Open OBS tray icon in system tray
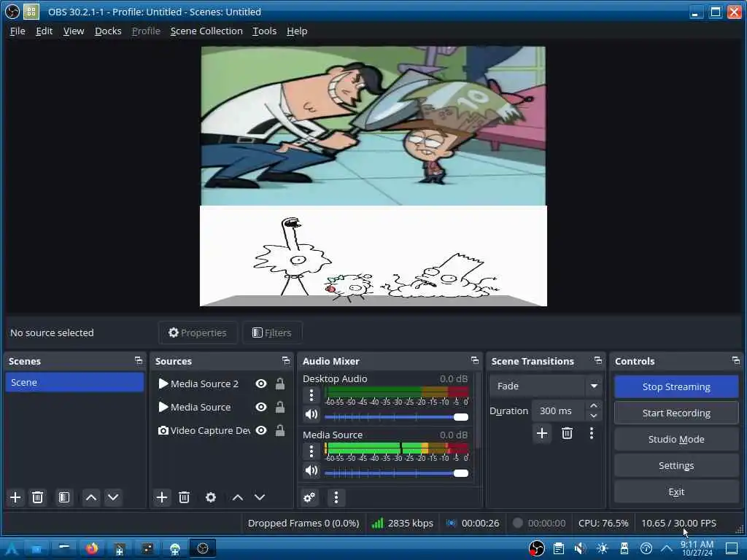 [x=536, y=548]
